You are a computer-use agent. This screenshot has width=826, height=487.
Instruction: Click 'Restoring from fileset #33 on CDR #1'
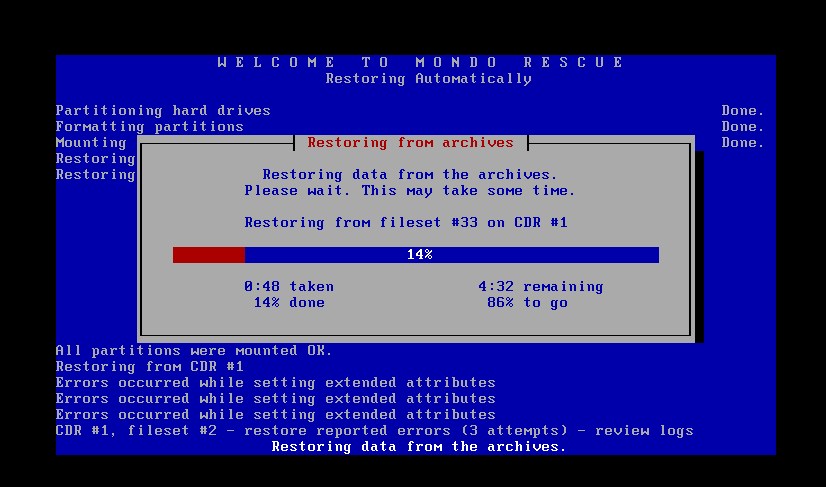coord(406,222)
